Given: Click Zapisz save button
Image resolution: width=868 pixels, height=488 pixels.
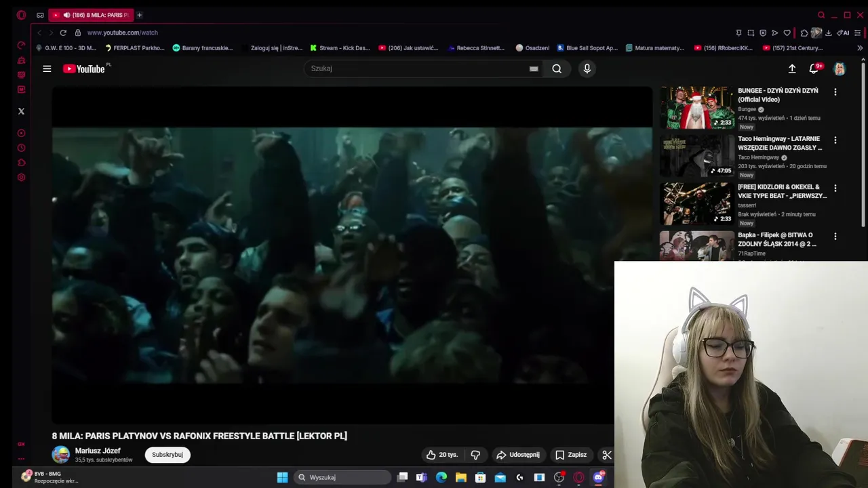Looking at the screenshot, I should (570, 455).
